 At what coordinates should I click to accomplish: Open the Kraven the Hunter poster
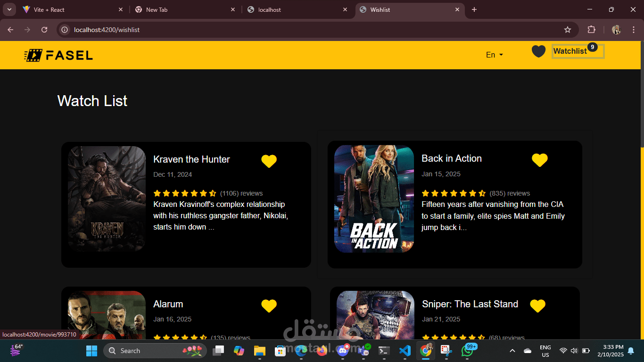(107, 198)
